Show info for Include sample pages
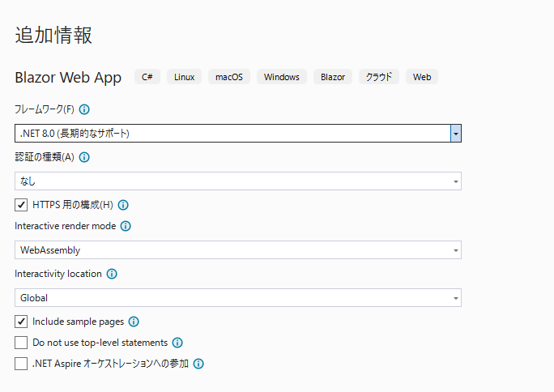Viewport: 554px width, 392px height. [x=134, y=322]
